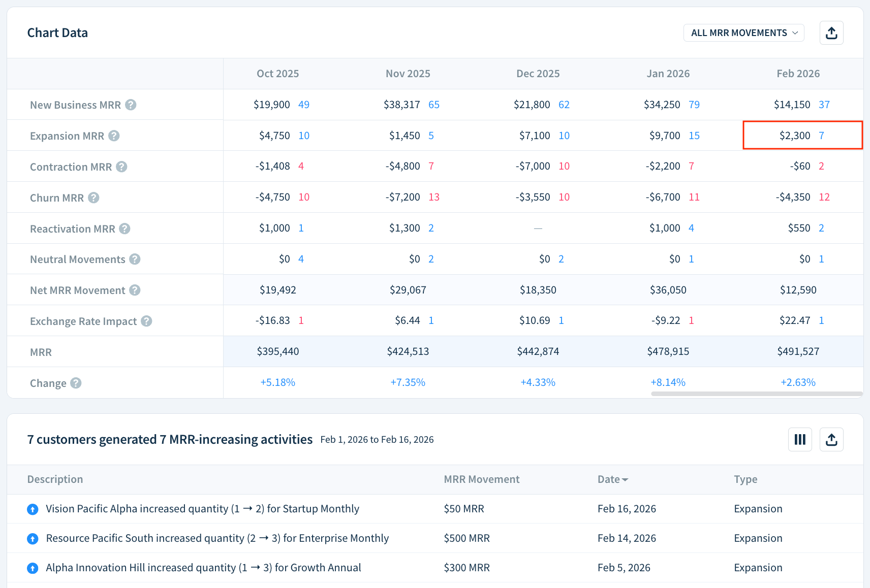Click the 62 count under Dec 2025
Image resolution: width=870 pixels, height=588 pixels.
tap(564, 105)
